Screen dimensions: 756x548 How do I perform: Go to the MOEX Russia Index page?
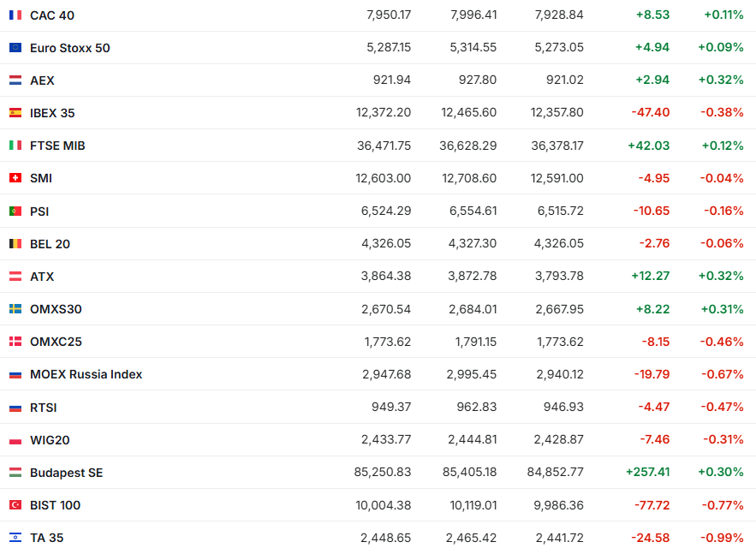point(86,374)
